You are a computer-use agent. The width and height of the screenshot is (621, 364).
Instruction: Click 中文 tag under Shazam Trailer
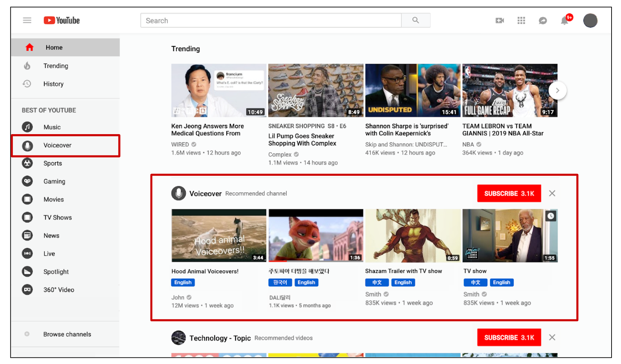tap(377, 282)
